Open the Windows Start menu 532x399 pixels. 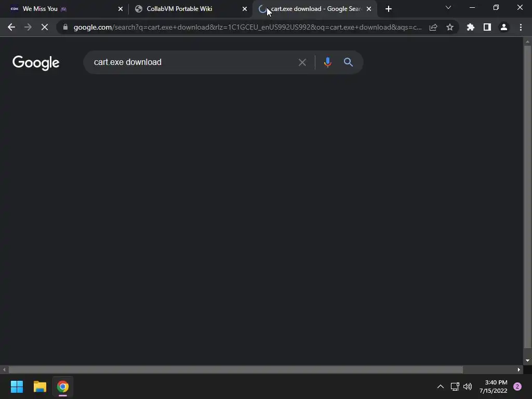tap(17, 387)
